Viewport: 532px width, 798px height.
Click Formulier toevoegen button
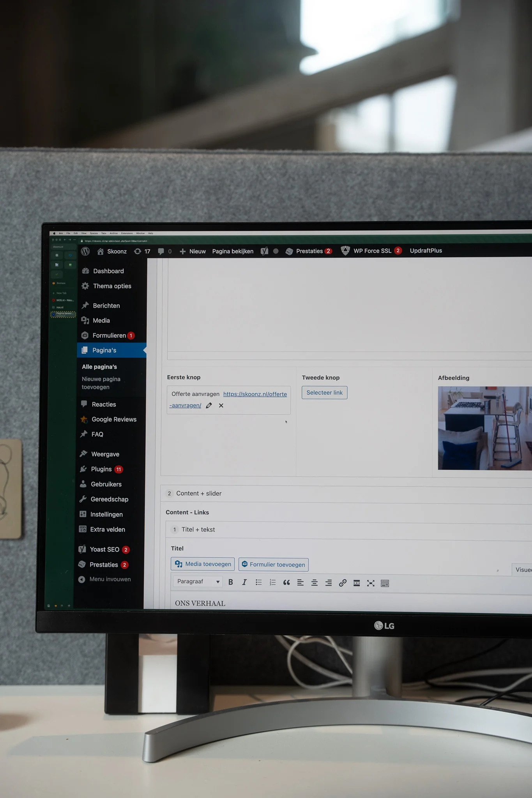tap(273, 565)
